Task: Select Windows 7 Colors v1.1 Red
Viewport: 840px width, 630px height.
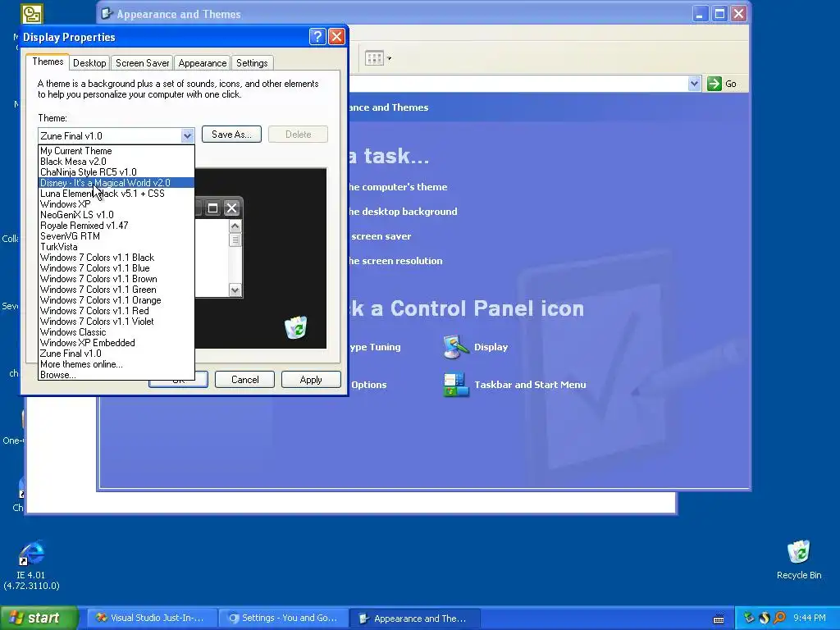Action: click(x=116, y=311)
